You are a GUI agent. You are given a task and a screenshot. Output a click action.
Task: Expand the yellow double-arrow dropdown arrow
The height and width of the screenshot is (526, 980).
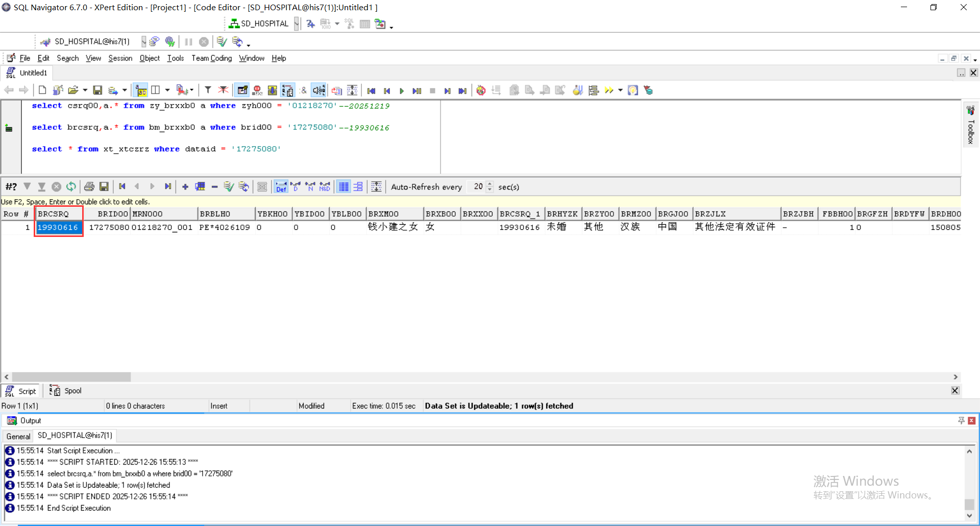click(x=620, y=90)
